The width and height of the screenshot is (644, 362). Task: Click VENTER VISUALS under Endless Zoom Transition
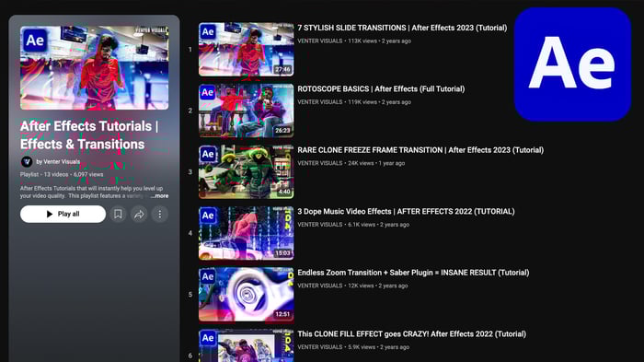319,286
